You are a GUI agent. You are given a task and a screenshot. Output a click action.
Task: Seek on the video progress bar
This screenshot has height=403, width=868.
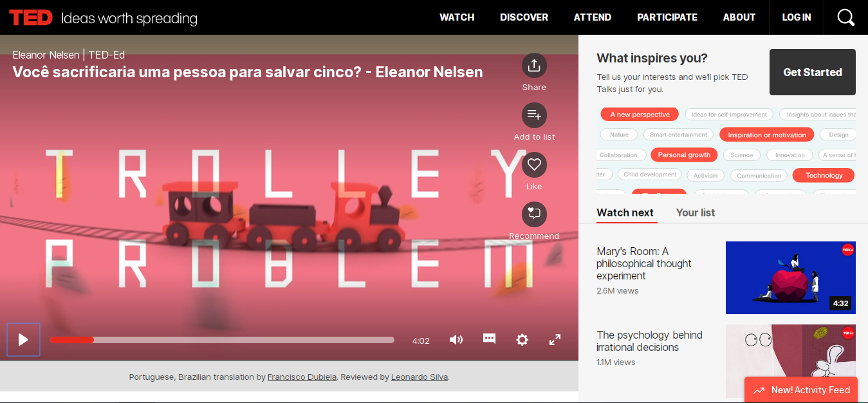click(x=222, y=340)
